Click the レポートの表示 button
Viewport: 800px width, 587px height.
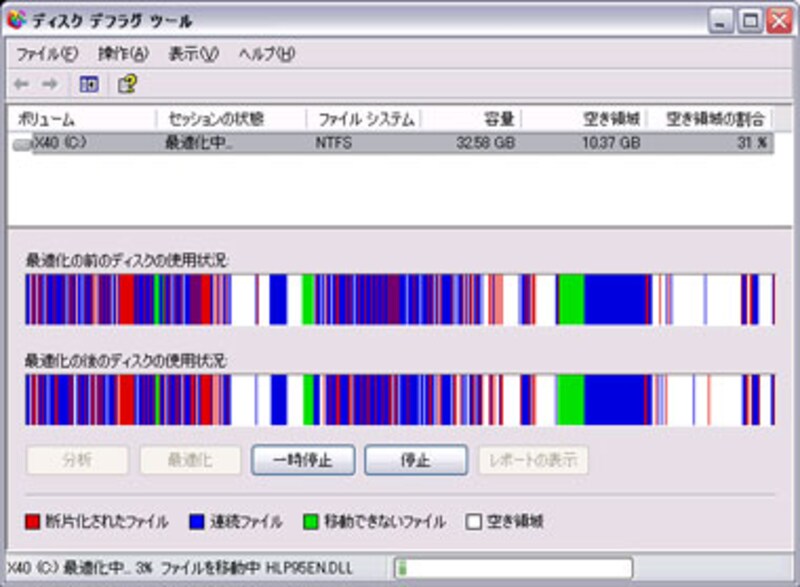point(533,460)
